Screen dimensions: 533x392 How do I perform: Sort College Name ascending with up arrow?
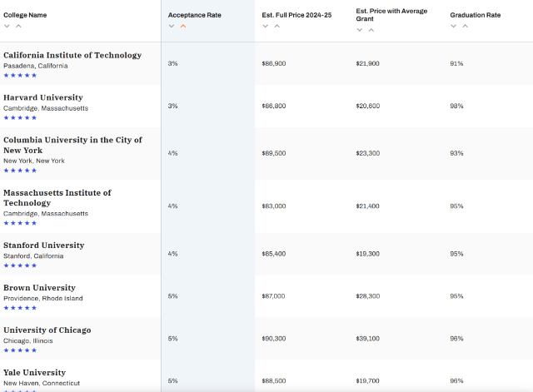click(18, 26)
